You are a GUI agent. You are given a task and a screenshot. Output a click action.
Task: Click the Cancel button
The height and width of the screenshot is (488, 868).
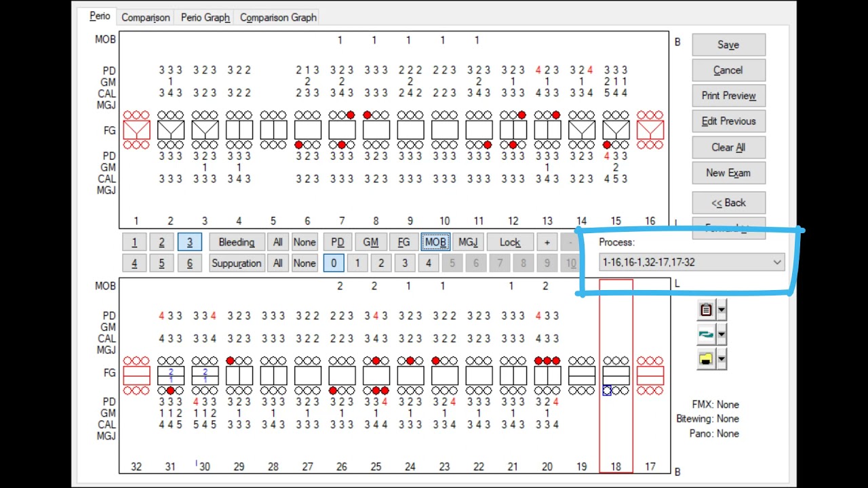point(728,70)
